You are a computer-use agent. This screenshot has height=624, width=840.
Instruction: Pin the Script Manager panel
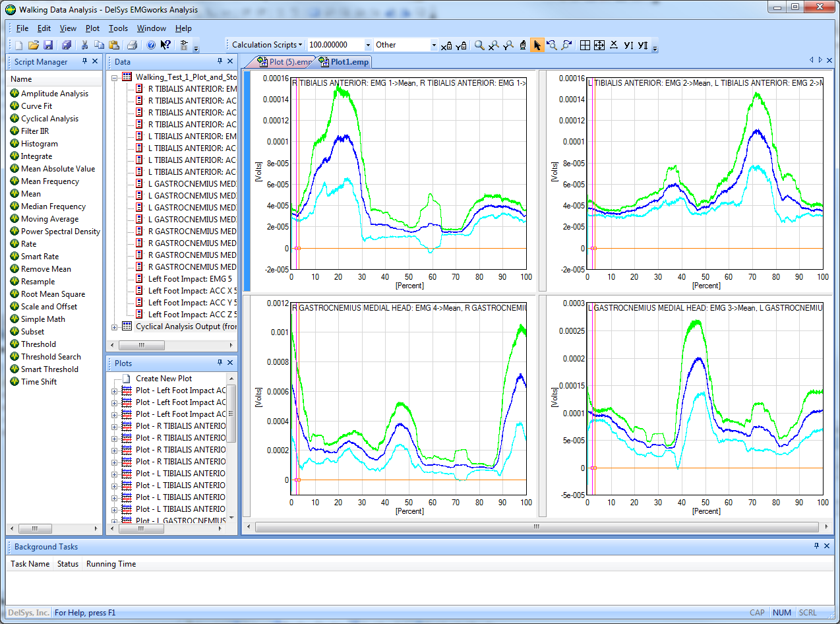tap(84, 61)
